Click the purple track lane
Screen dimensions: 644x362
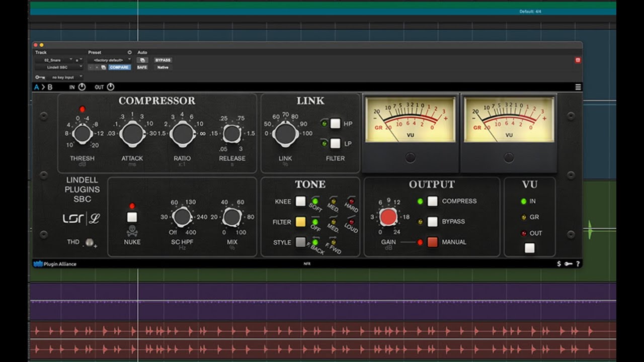[x=323, y=301]
